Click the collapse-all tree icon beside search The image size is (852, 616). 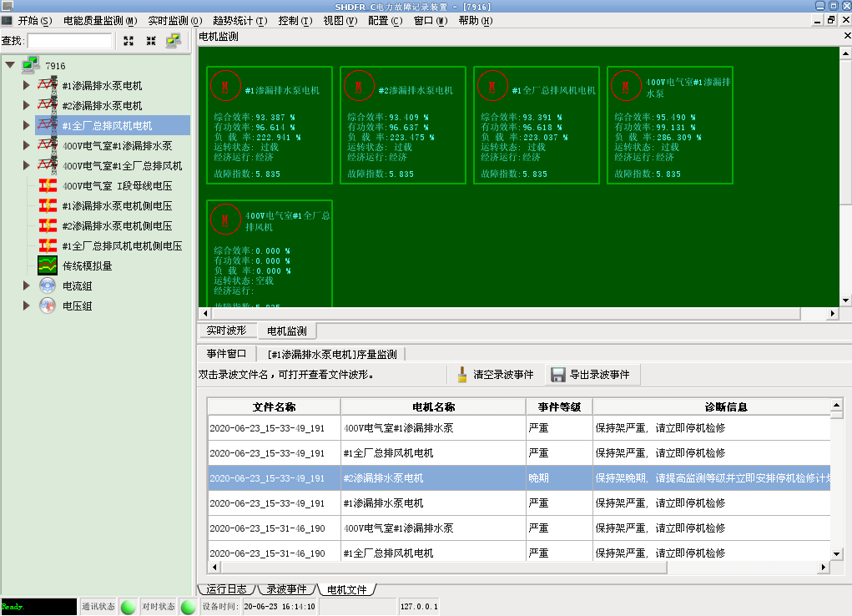[x=151, y=40]
